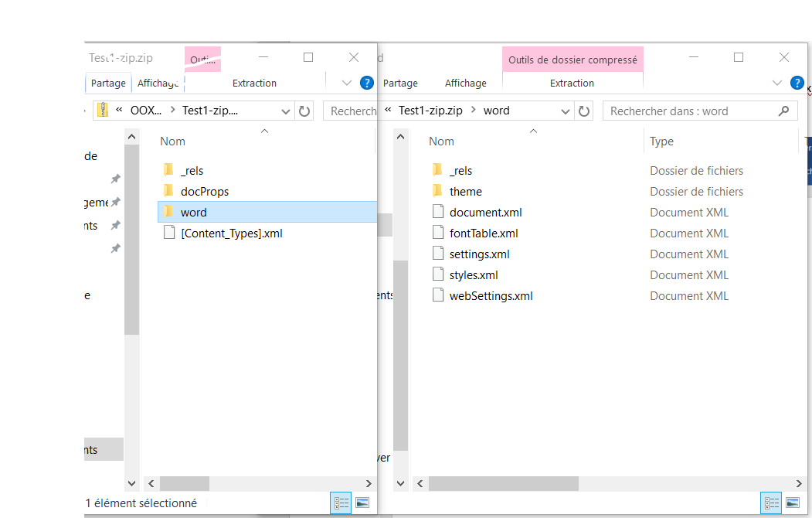
Task: Switch the left window to details view
Action: coord(341,503)
